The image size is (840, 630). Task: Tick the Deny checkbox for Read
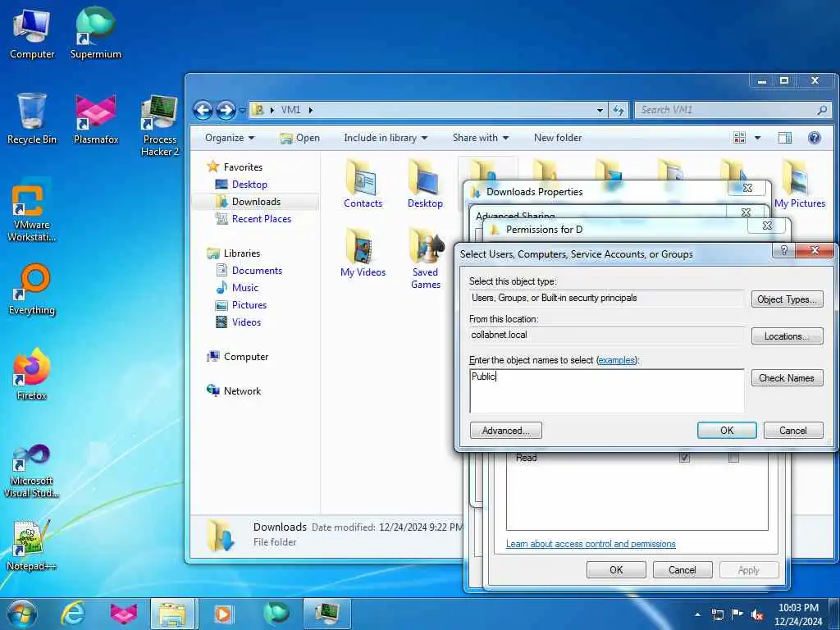click(x=733, y=458)
